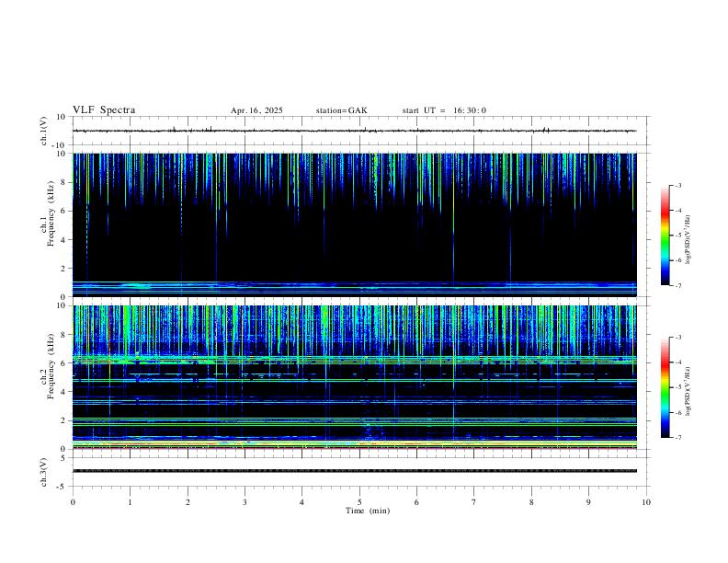Click time axis tick label "8"
Viewport: 728px width, 563px height.
[x=531, y=502]
